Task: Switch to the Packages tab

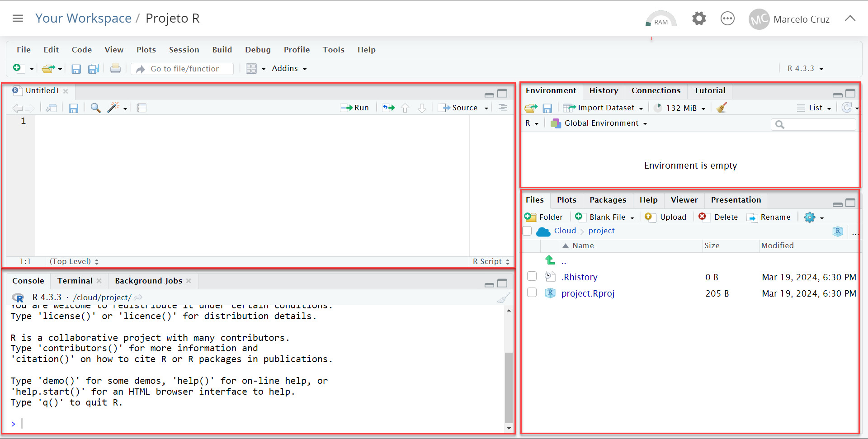Action: [x=608, y=200]
